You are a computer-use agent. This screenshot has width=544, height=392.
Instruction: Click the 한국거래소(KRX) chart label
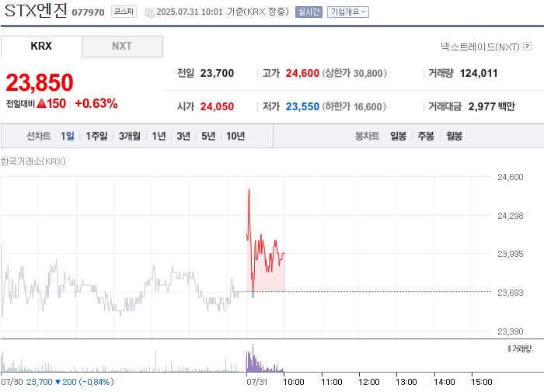click(33, 161)
